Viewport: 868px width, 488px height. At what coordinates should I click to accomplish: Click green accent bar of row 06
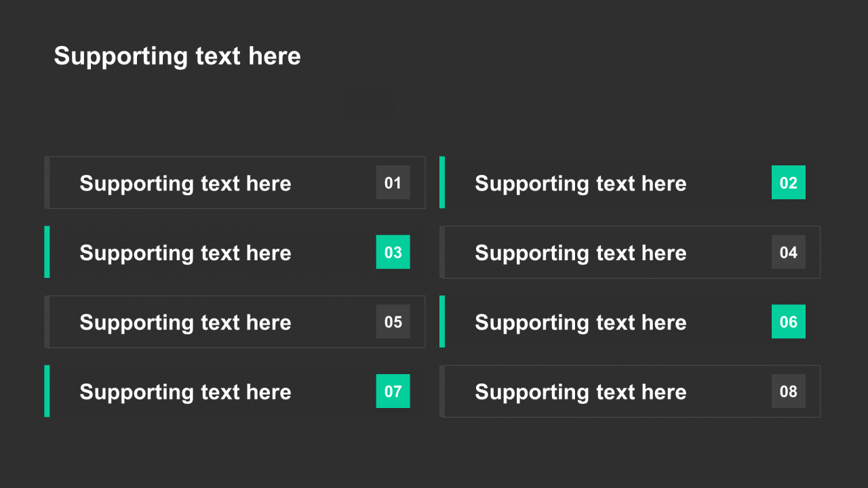click(442, 321)
